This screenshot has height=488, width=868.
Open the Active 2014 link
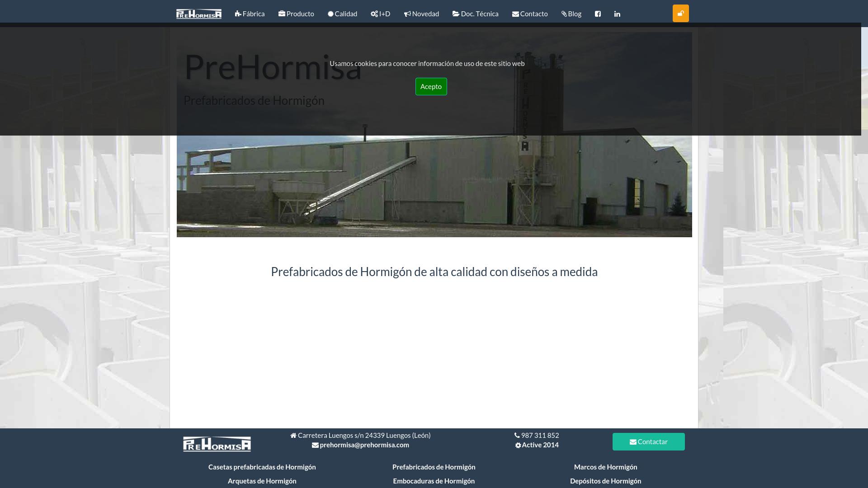click(537, 445)
